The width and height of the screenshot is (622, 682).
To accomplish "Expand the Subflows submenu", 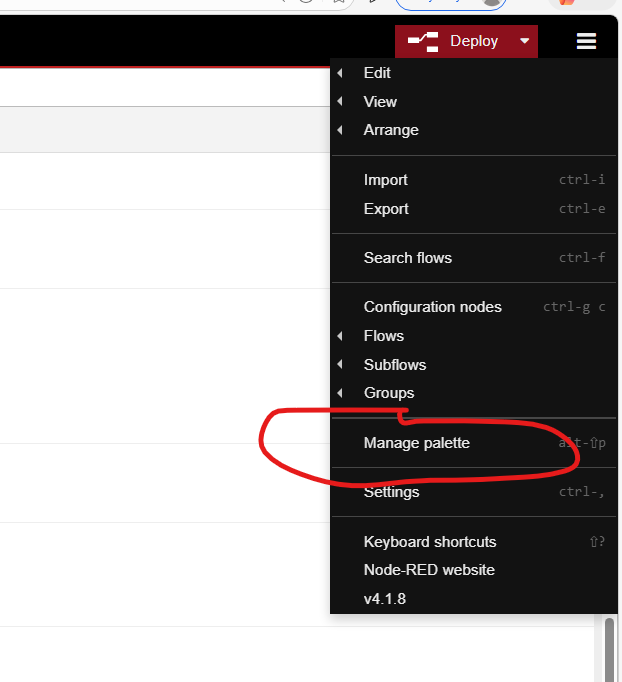I will pos(395,365).
